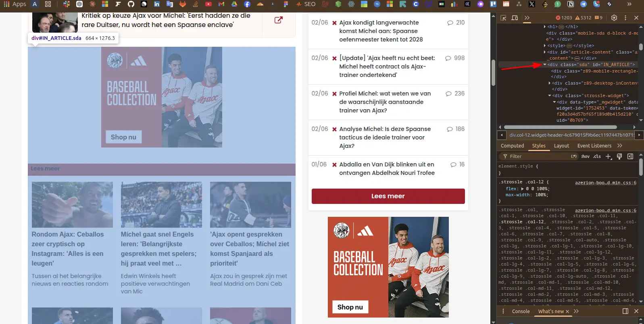Switch to the Event Listeners tab
The width and height of the screenshot is (644, 324).
click(x=594, y=146)
